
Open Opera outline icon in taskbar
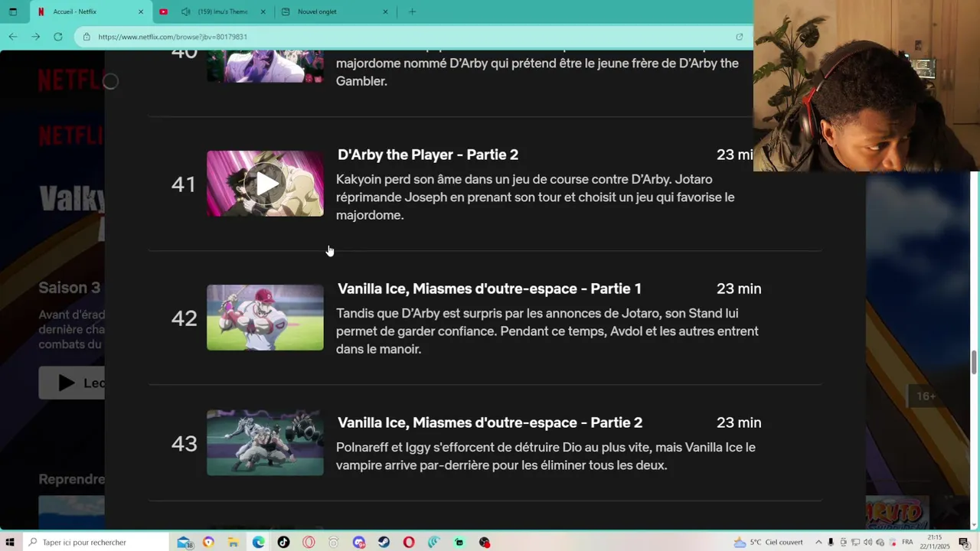pyautogui.click(x=309, y=542)
